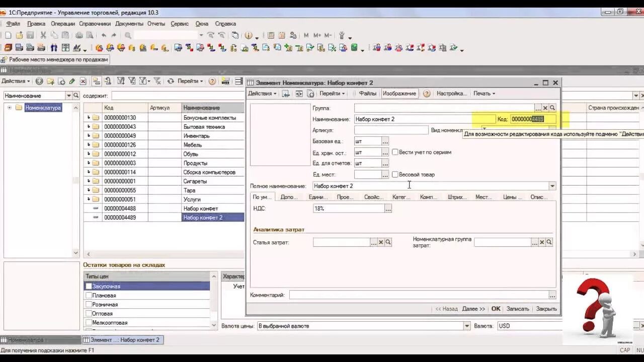Screen dimensions: 644x362
Task: Click the Далее >> button
Action: coord(473,309)
